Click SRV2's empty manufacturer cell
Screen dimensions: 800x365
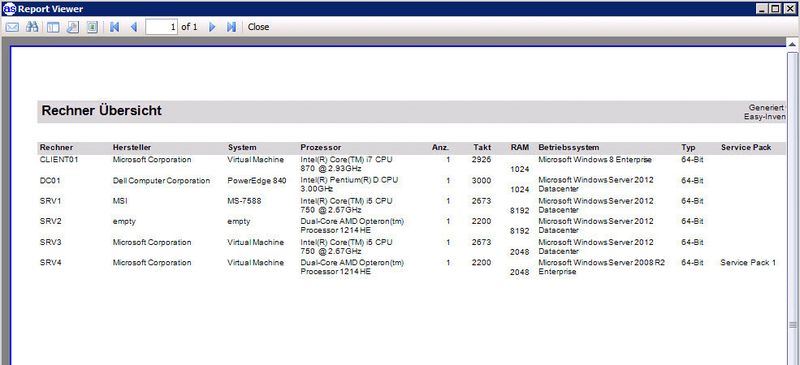pos(124,222)
